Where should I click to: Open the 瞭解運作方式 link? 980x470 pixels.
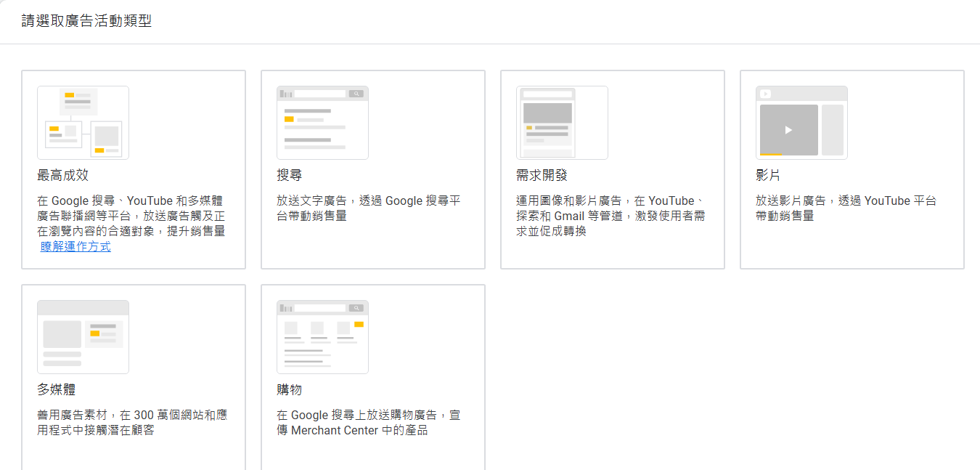76,247
